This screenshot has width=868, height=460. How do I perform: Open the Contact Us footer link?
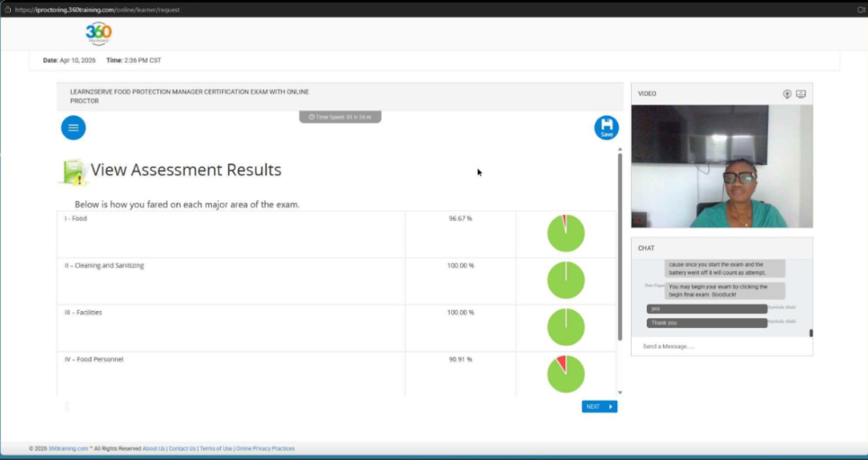pyautogui.click(x=182, y=449)
